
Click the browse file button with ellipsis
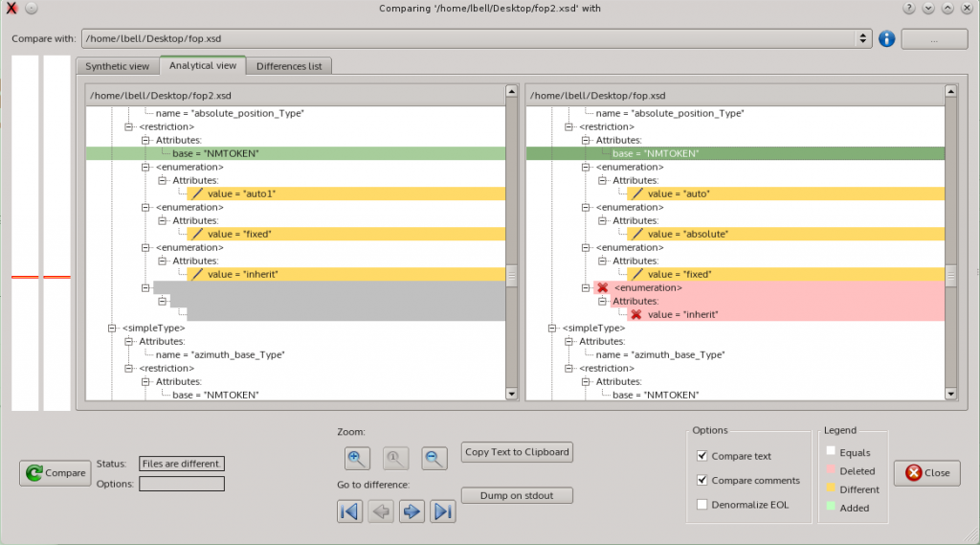point(934,39)
